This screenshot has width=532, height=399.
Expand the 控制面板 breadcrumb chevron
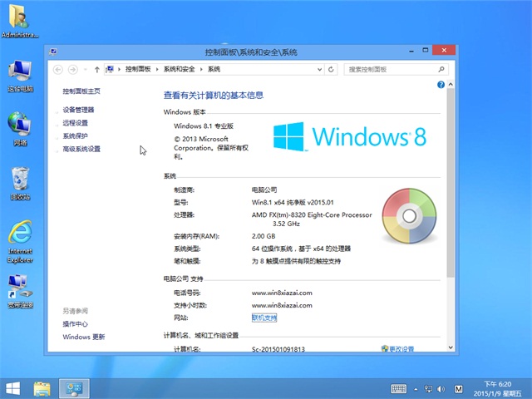pos(157,70)
